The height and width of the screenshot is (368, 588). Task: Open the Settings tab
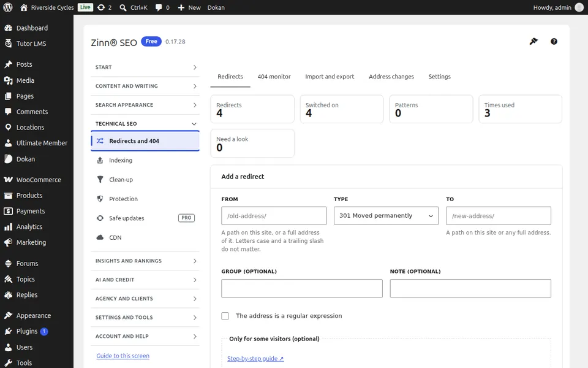point(440,77)
